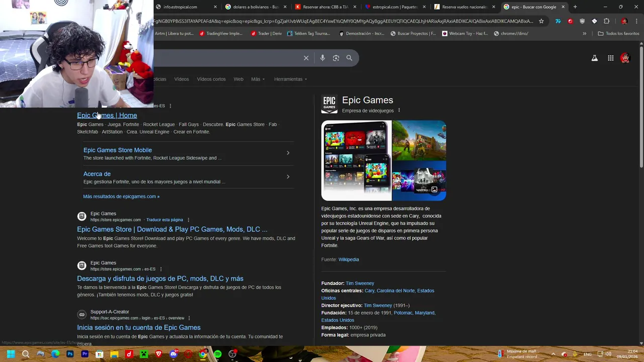
Task: Select the Web search filter
Action: coord(238,79)
